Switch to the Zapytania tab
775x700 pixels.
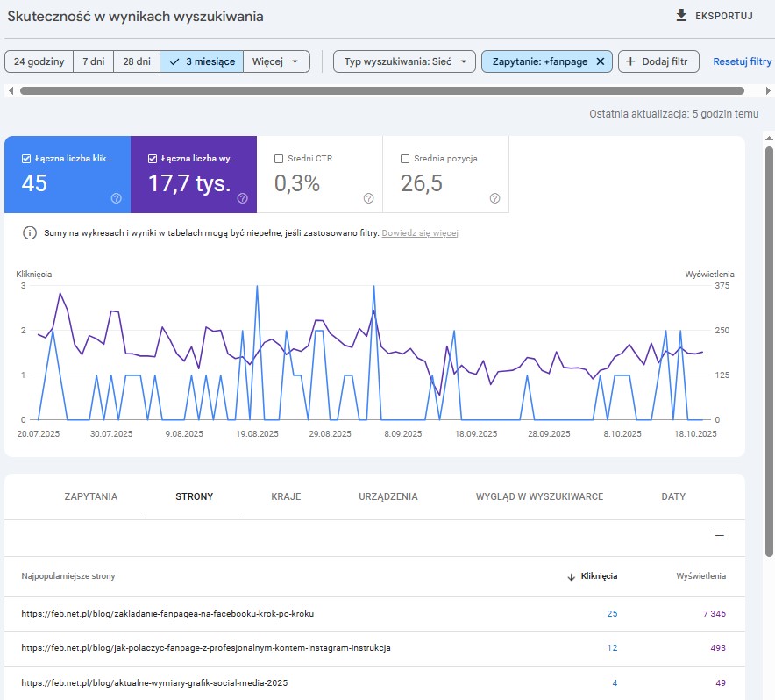[91, 496]
